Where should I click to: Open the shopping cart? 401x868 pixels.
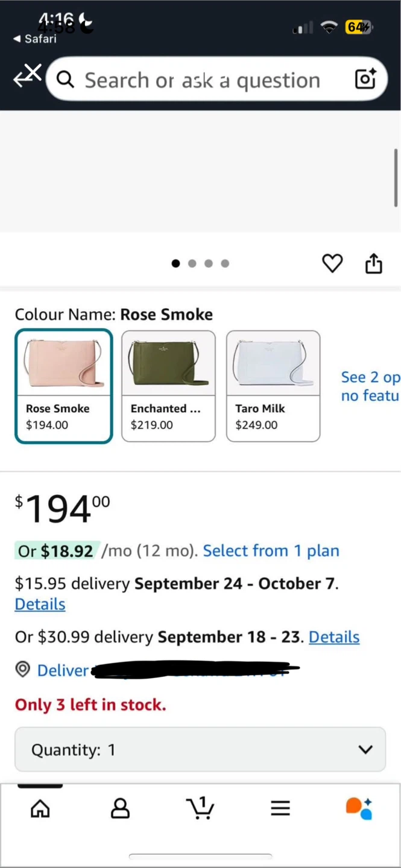200,808
